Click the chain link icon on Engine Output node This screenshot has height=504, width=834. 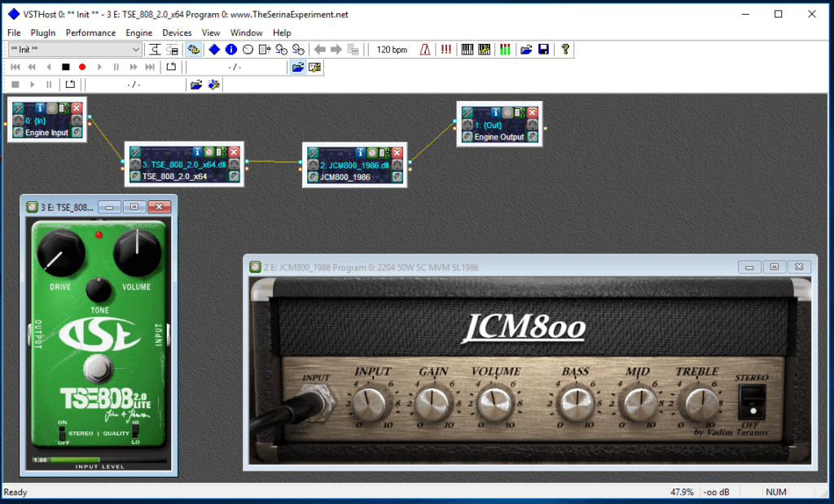click(467, 112)
